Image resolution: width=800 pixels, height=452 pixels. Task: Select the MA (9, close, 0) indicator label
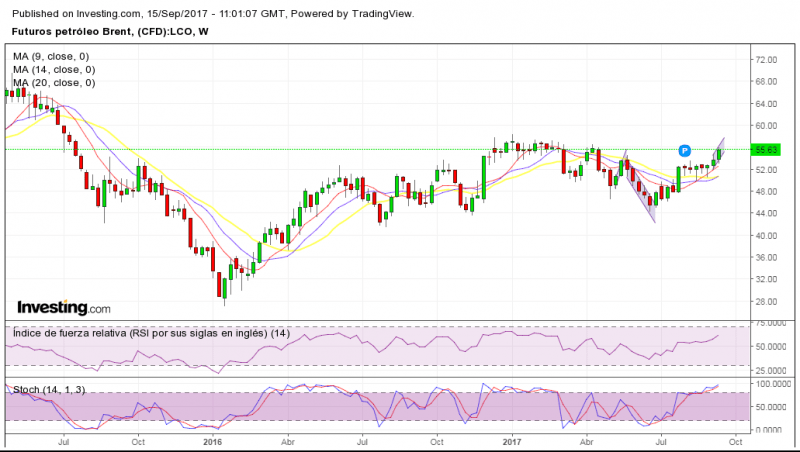click(53, 57)
